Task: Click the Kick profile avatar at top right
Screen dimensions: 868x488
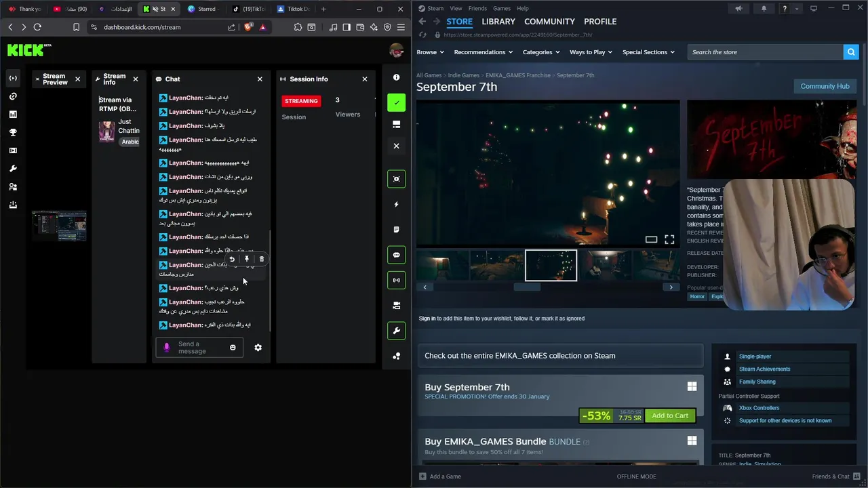Action: coord(397,50)
